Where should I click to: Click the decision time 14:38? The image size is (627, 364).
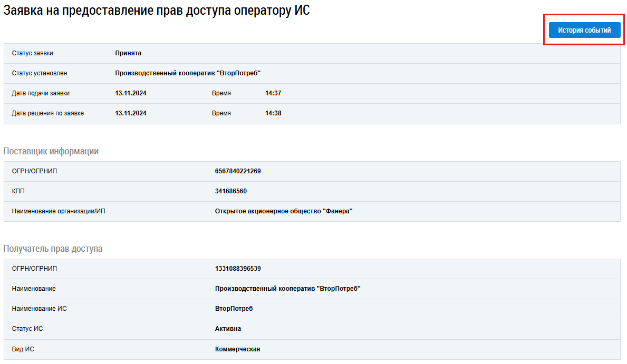point(273,113)
